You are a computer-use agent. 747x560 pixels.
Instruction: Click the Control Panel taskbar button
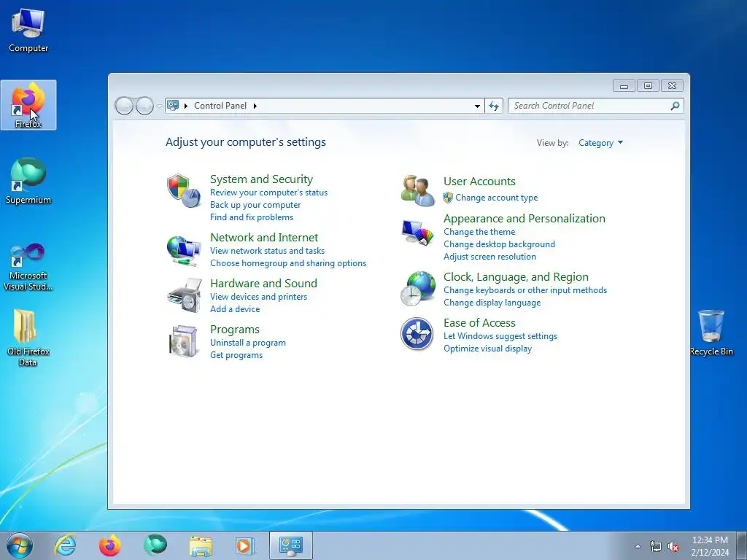coord(291,545)
